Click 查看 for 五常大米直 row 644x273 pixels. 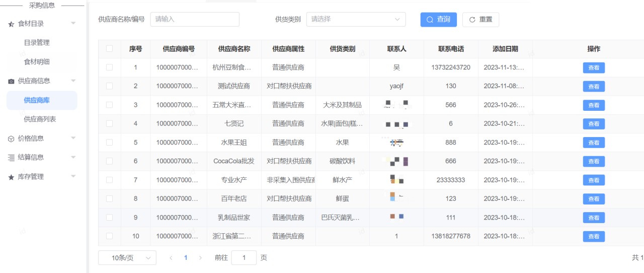click(x=594, y=105)
